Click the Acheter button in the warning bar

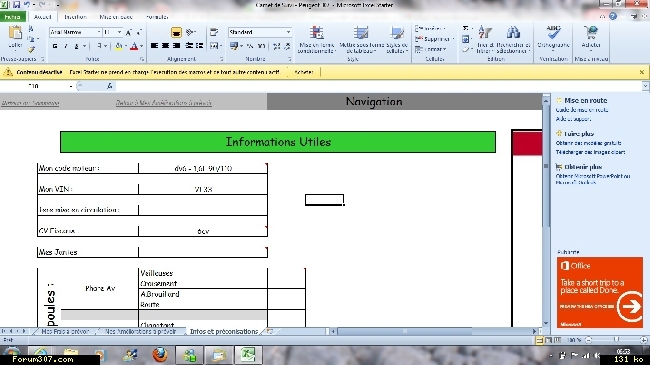303,72
